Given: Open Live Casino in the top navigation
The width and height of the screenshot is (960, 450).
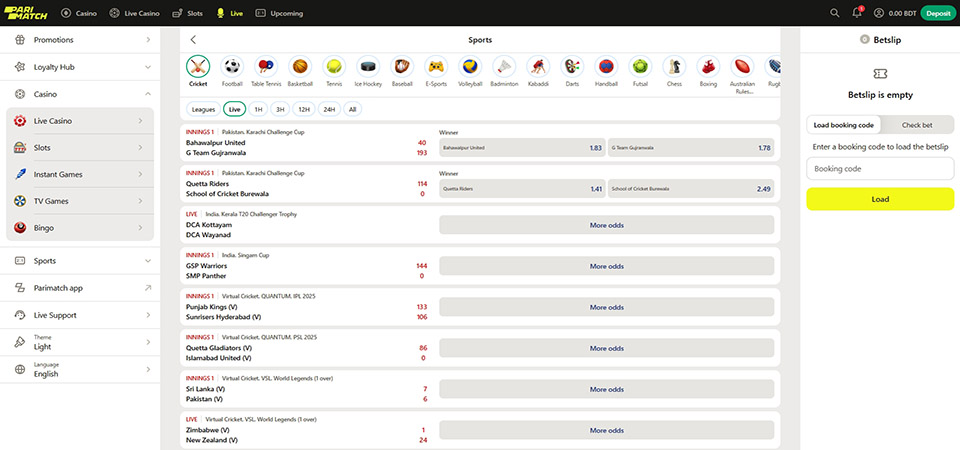Looking at the screenshot, I should (134, 13).
